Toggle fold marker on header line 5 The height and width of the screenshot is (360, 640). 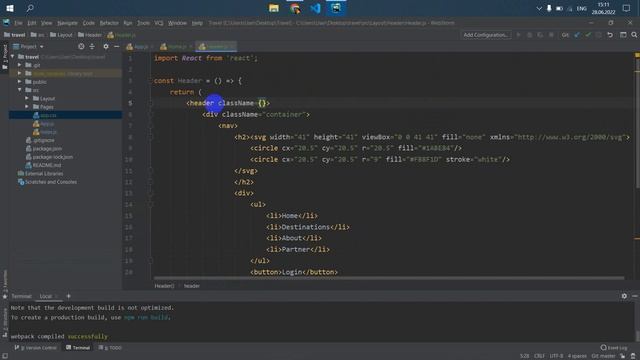click(x=151, y=103)
